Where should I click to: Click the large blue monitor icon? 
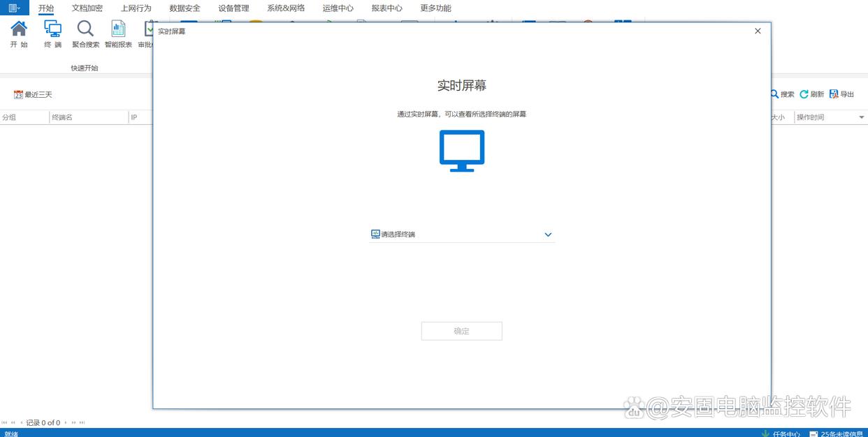[462, 151]
